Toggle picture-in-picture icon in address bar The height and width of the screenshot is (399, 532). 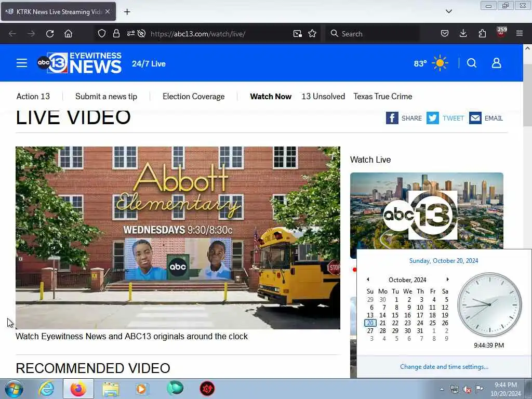pos(298,34)
